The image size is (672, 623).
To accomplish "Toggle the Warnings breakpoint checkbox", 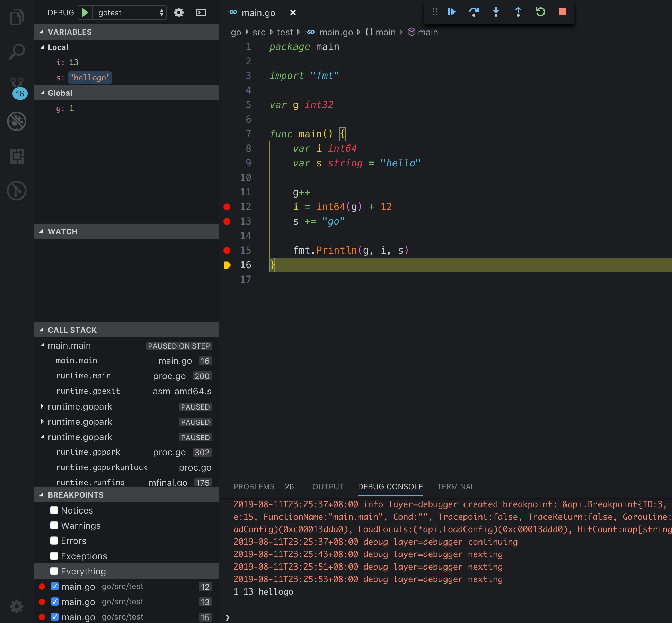I will tap(54, 525).
